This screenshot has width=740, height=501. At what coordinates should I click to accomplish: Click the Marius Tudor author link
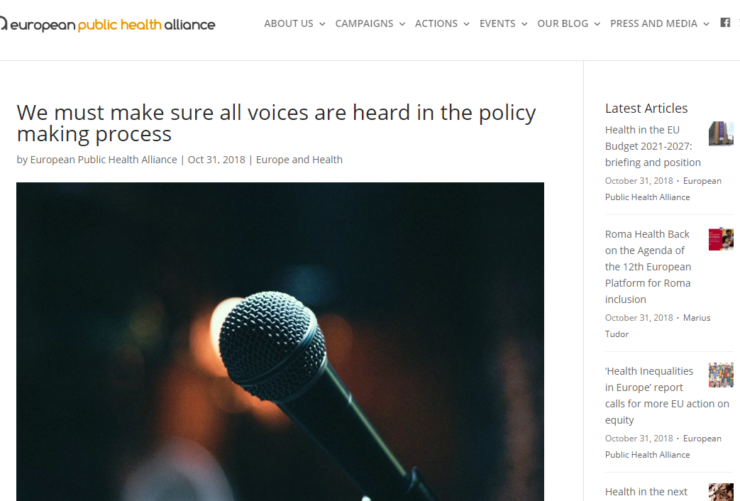click(657, 326)
